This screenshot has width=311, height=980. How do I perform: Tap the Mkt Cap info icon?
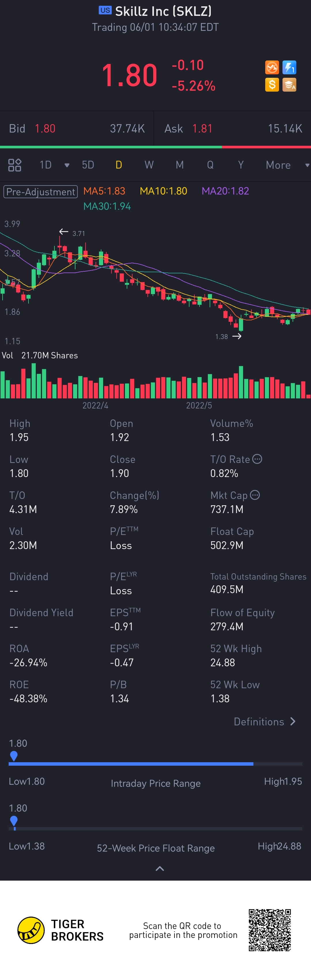coord(255,495)
